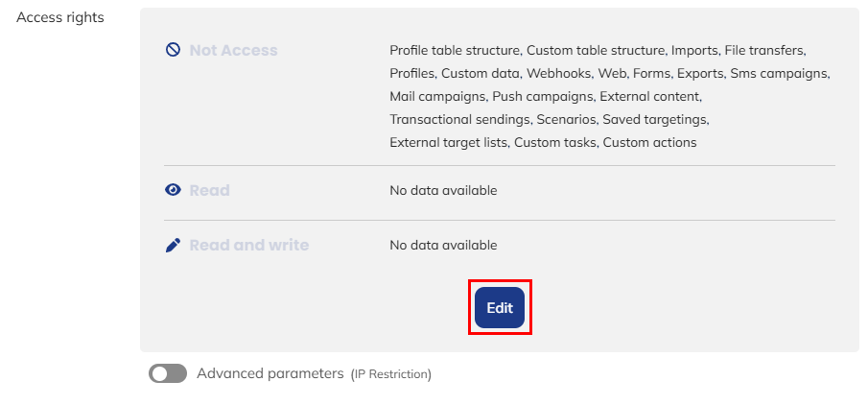Select the "Not Access" label
This screenshot has height=405, width=868.
(x=233, y=50)
